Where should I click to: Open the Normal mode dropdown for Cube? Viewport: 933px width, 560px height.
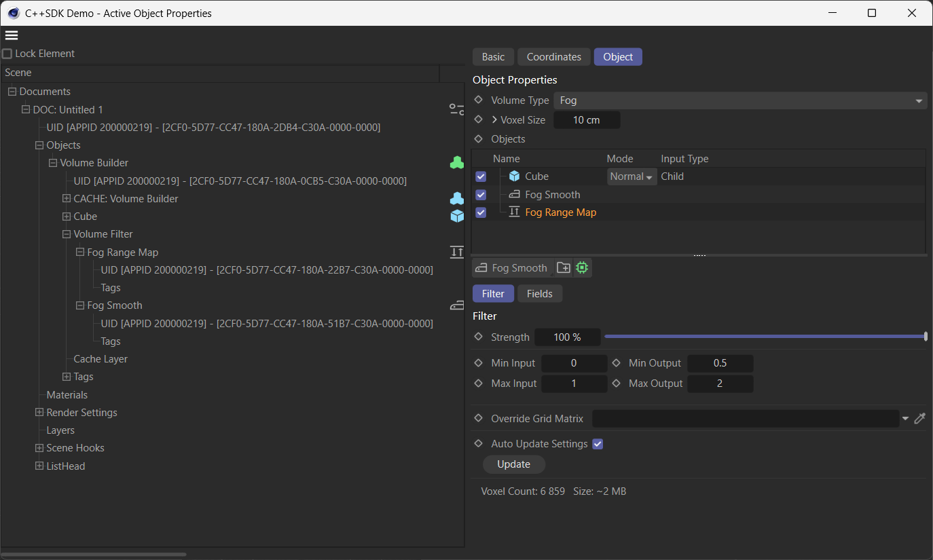coord(632,176)
